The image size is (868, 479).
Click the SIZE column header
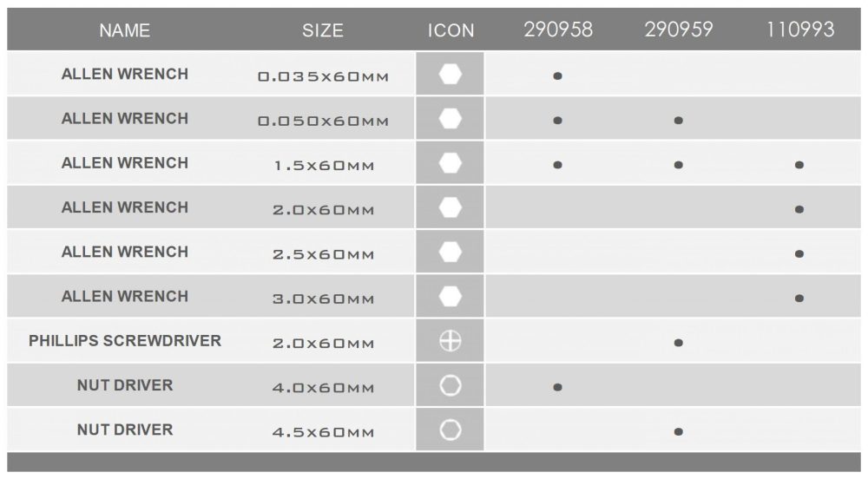click(x=323, y=30)
